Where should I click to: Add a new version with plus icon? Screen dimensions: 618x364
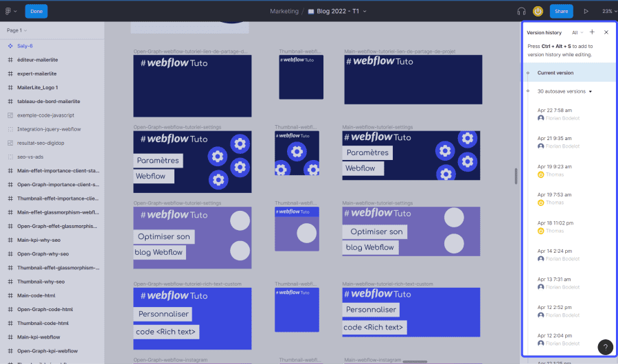(x=592, y=32)
